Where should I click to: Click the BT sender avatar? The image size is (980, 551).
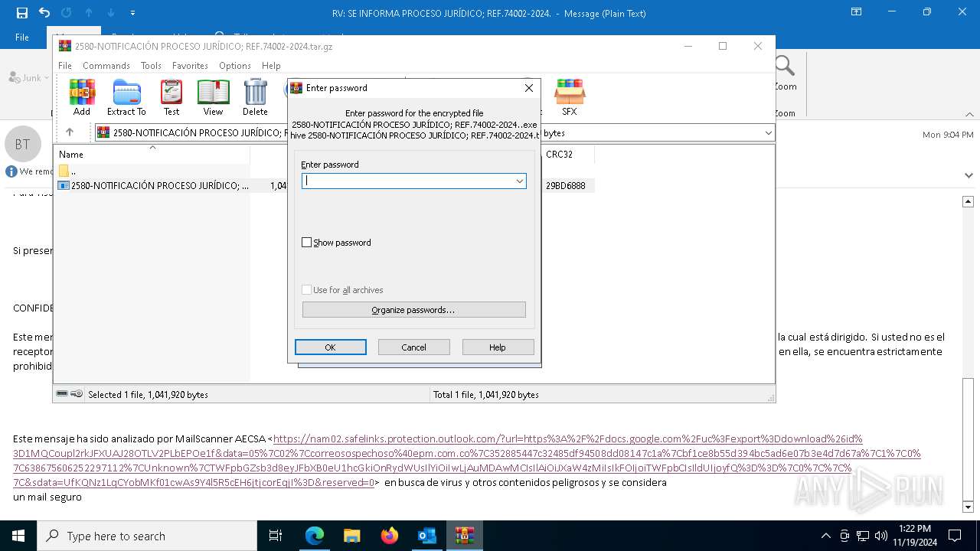click(x=23, y=144)
